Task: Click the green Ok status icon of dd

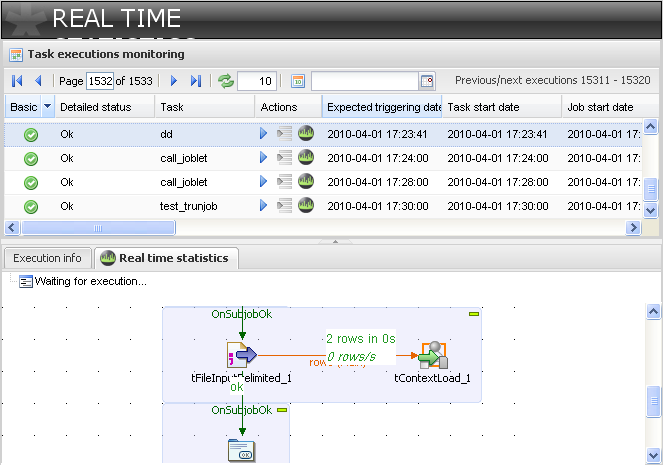Action: (31, 135)
